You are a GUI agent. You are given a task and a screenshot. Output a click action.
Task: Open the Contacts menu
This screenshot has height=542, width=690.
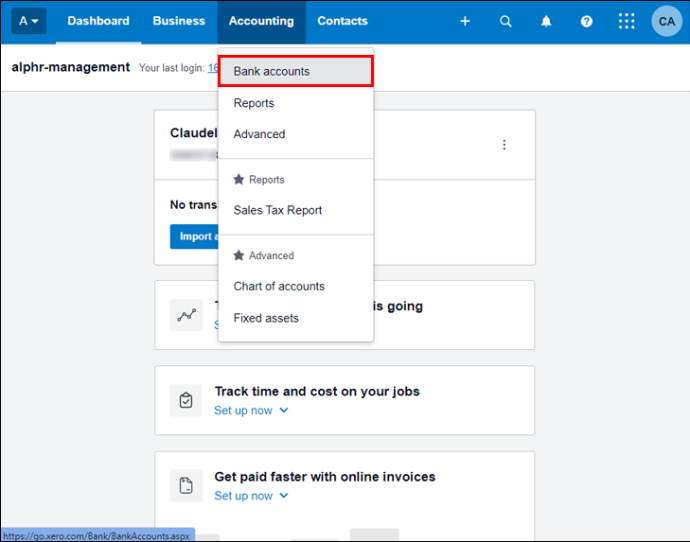[342, 21]
